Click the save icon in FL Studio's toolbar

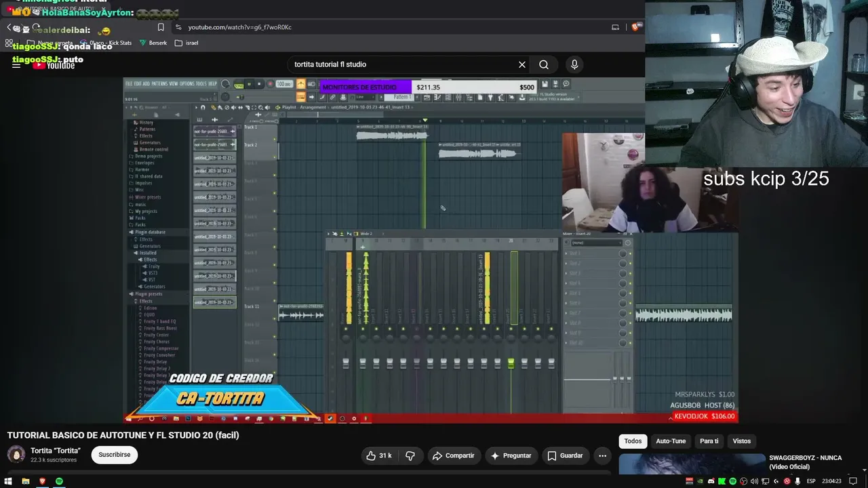coord(545,84)
